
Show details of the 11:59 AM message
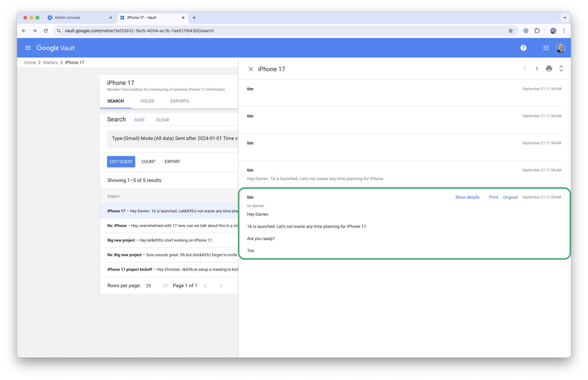(x=467, y=197)
